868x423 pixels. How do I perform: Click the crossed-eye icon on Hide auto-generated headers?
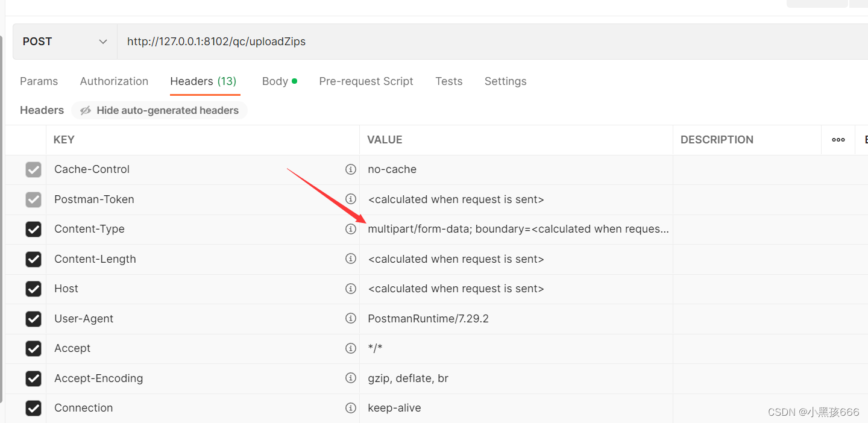tap(85, 110)
